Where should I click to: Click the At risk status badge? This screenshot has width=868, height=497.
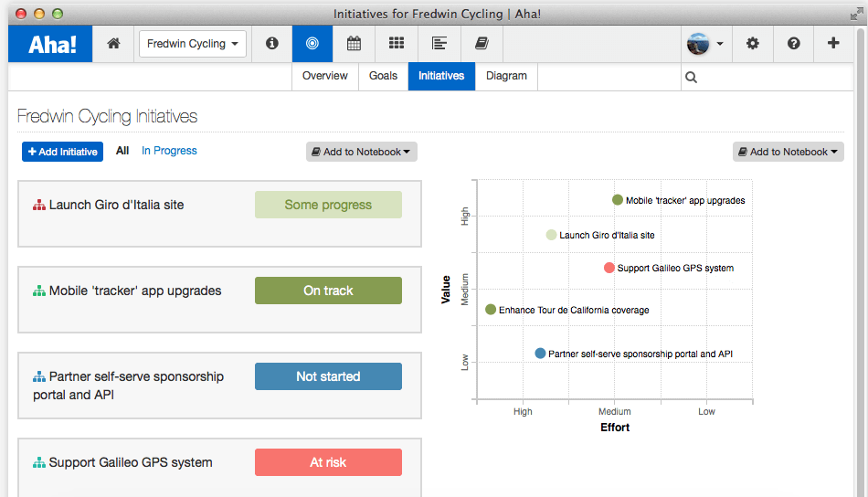click(328, 462)
